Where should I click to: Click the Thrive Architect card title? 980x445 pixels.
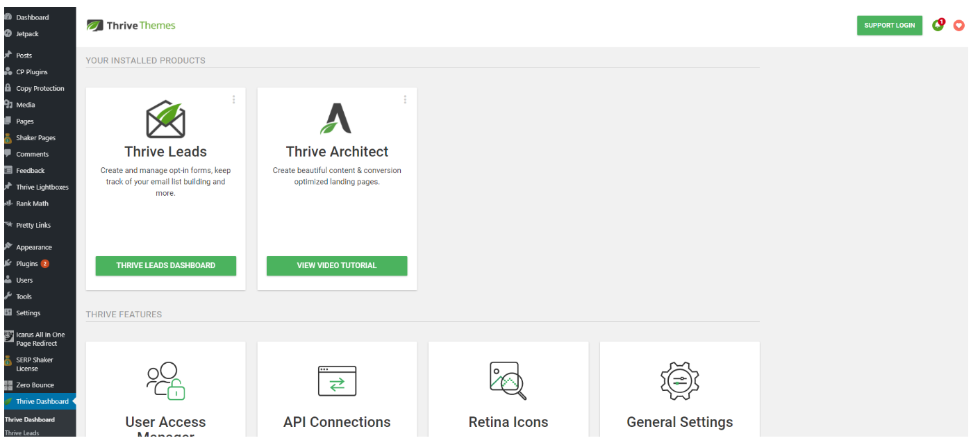point(337,151)
